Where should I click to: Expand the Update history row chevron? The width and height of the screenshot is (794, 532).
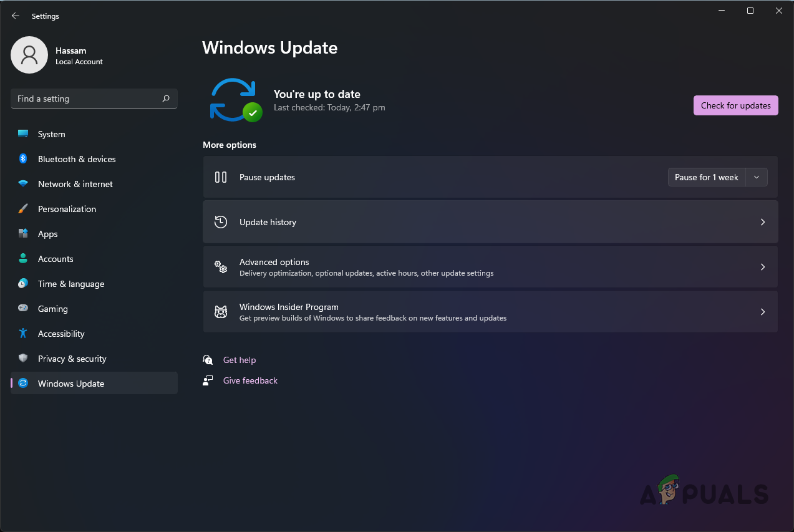(762, 222)
